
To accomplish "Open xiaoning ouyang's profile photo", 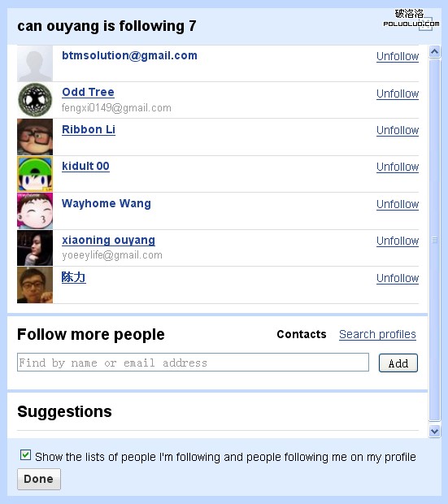I will 35,248.
